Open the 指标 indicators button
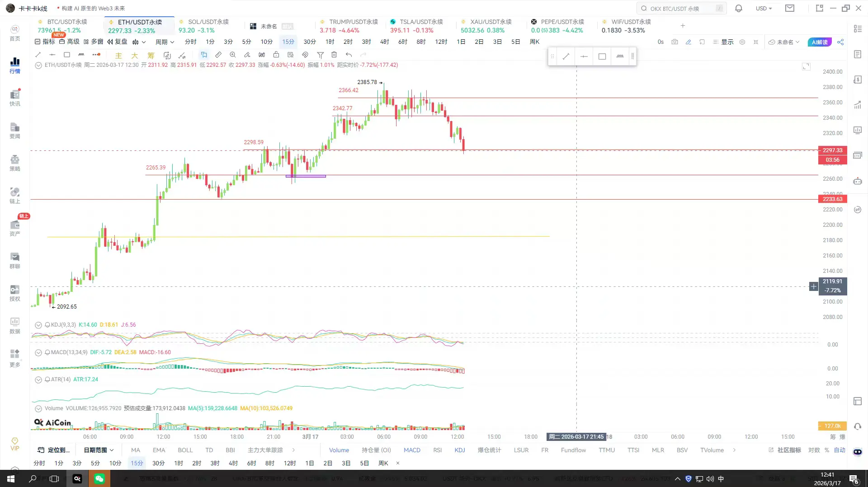868x487 pixels. (x=45, y=42)
